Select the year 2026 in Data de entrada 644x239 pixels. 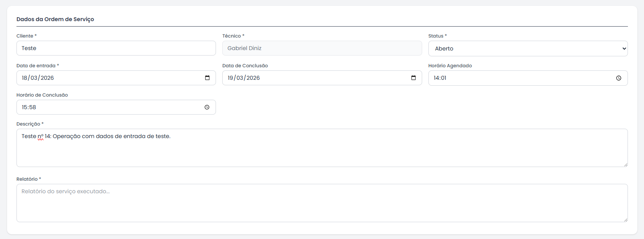coord(47,78)
